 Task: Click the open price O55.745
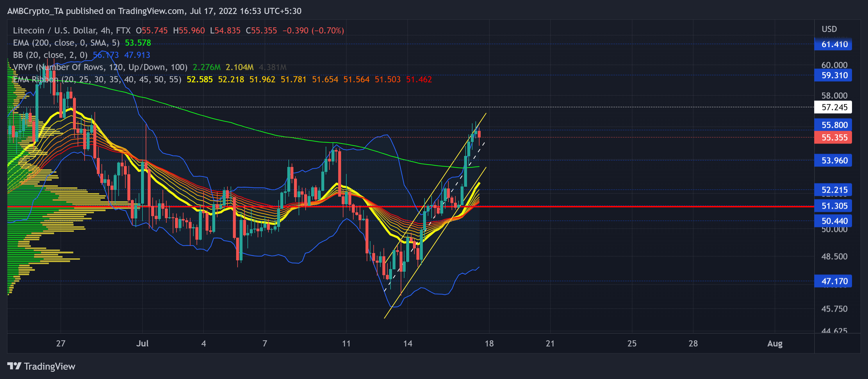152,30
